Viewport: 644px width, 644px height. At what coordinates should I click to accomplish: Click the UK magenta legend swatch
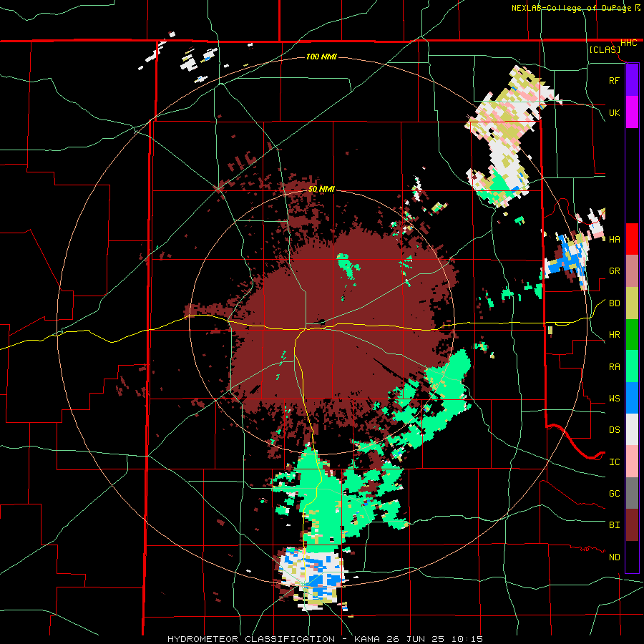(x=632, y=112)
